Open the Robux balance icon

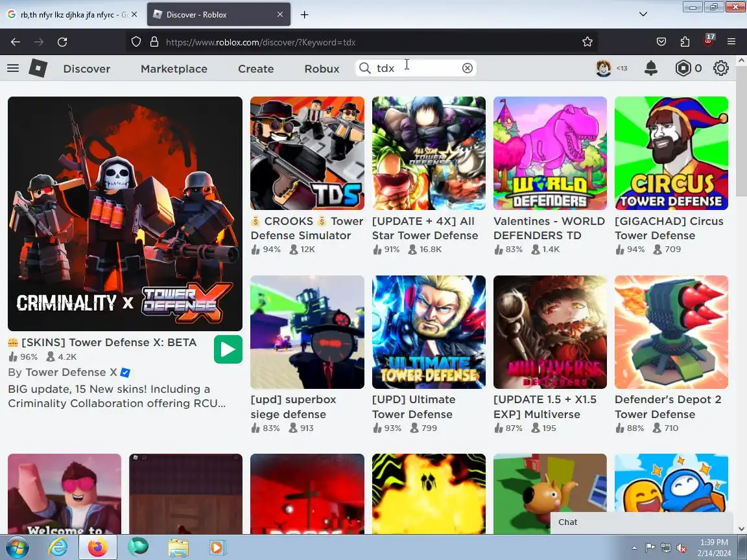pyautogui.click(x=683, y=68)
